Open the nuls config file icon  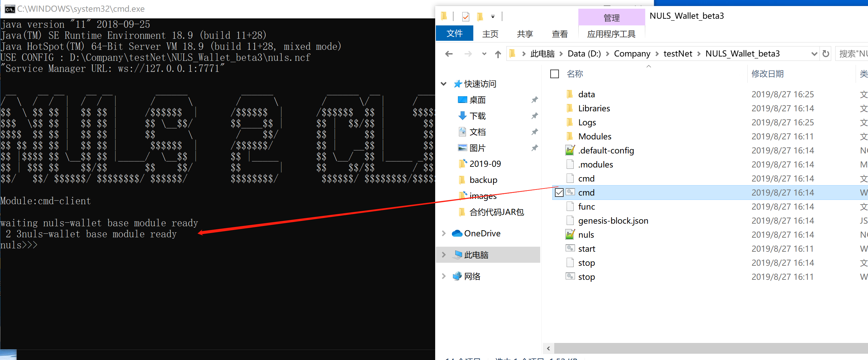click(x=570, y=235)
